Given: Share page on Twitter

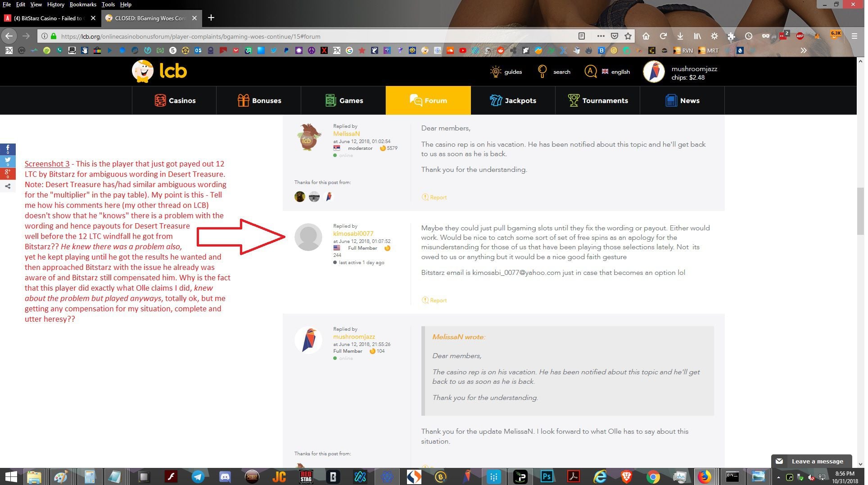Looking at the screenshot, I should click(8, 162).
